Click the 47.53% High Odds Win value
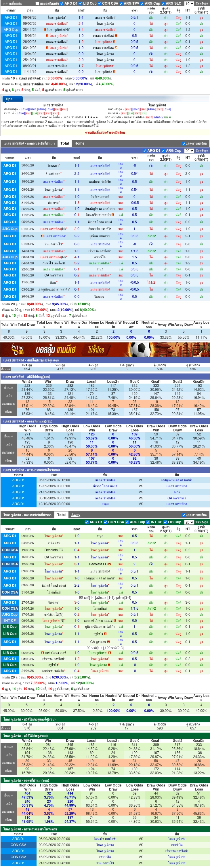 point(27,797)
